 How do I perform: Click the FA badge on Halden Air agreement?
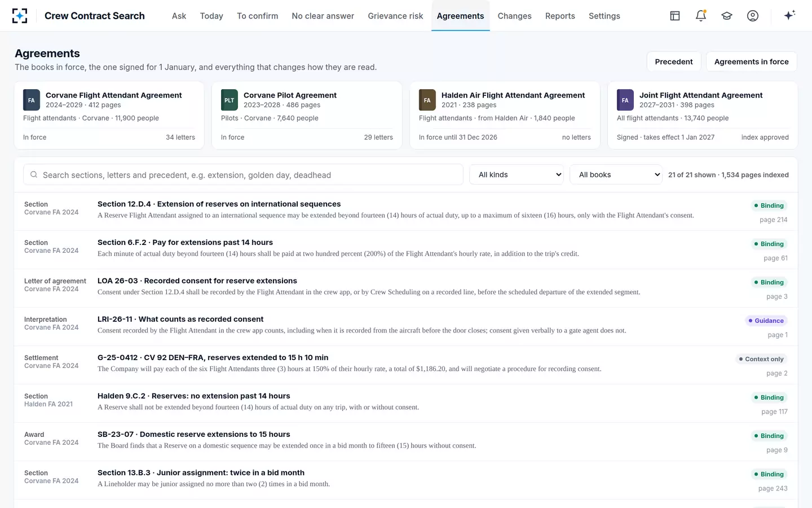coord(427,100)
